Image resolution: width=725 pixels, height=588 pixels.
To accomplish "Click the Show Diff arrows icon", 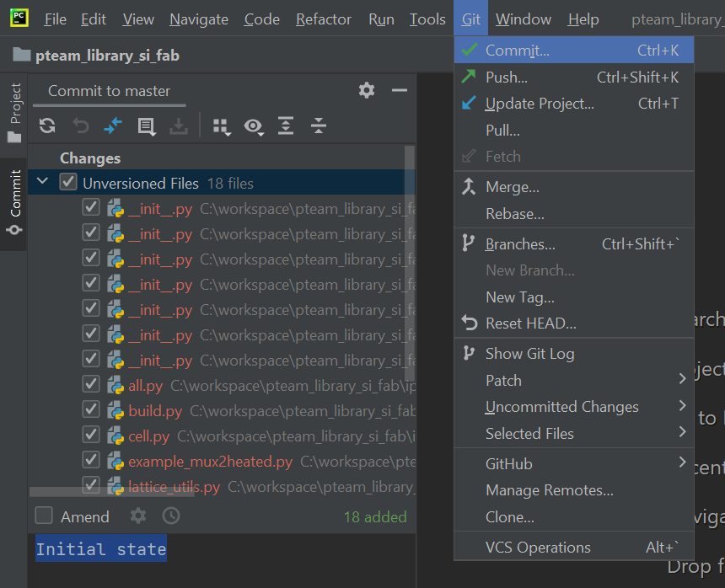I will (x=113, y=126).
